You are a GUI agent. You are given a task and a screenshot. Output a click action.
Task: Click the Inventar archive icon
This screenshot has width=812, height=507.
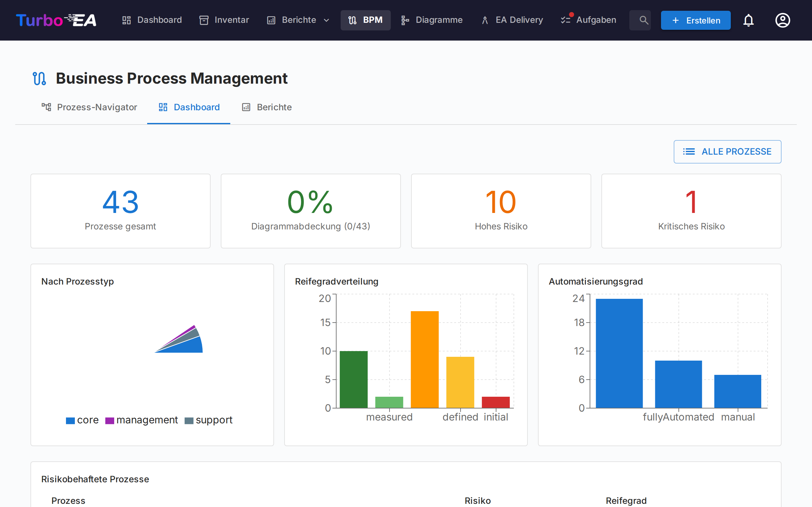pyautogui.click(x=204, y=20)
